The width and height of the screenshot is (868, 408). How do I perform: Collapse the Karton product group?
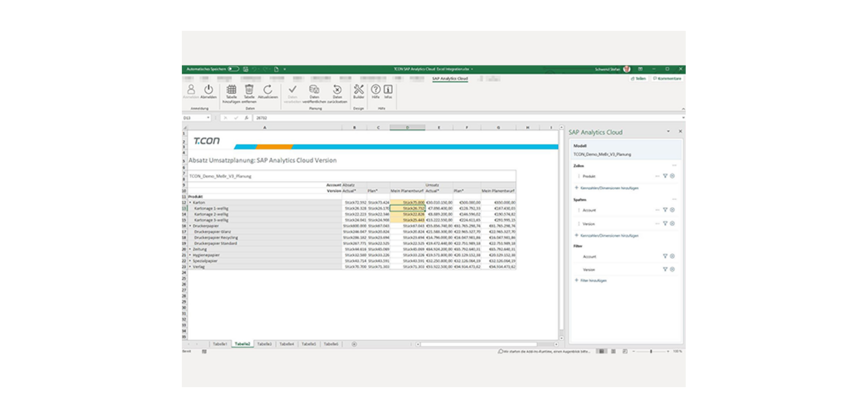190,203
